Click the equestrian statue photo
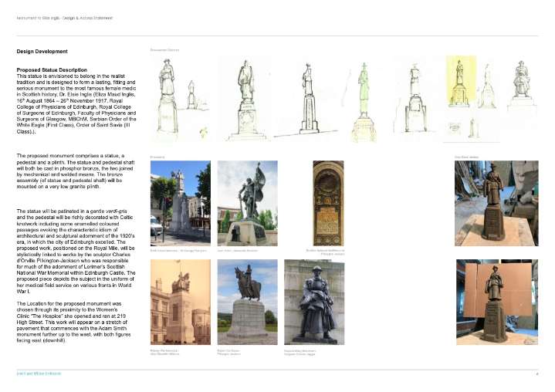The image size is (555, 392). [x=247, y=302]
